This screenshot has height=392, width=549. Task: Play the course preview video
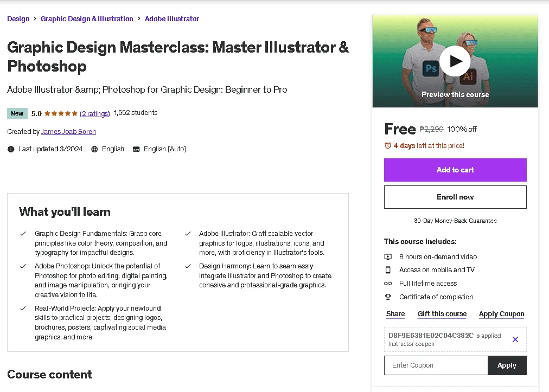(455, 61)
